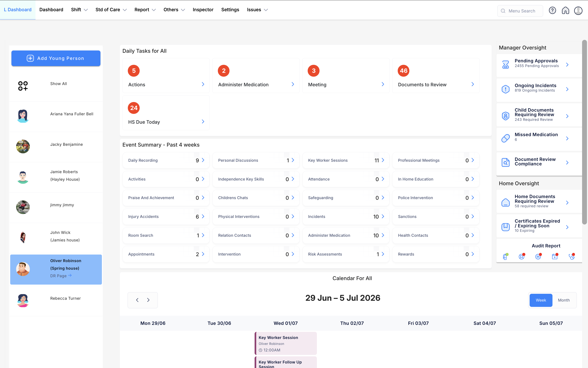Open the Audit Report stethoscope icon
Image resolution: width=588 pixels, height=368 pixels.
pyautogui.click(x=572, y=256)
